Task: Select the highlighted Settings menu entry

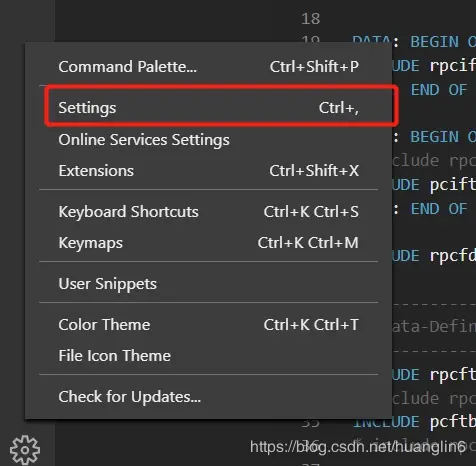Action: click(209, 108)
